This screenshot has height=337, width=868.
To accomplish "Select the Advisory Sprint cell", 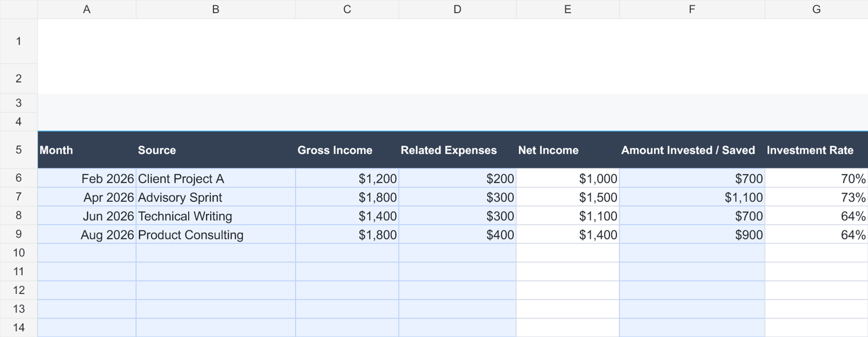I will (216, 197).
